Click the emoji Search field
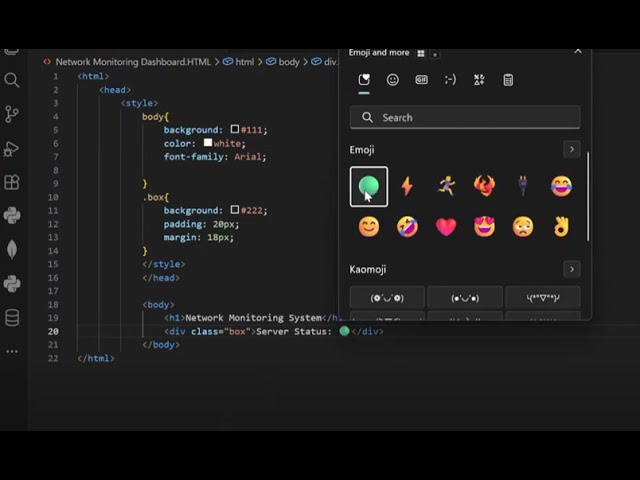The width and height of the screenshot is (640, 480). click(x=465, y=118)
